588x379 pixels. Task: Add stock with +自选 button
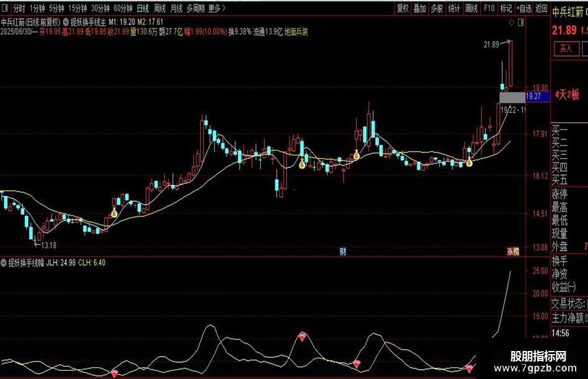pos(524,8)
